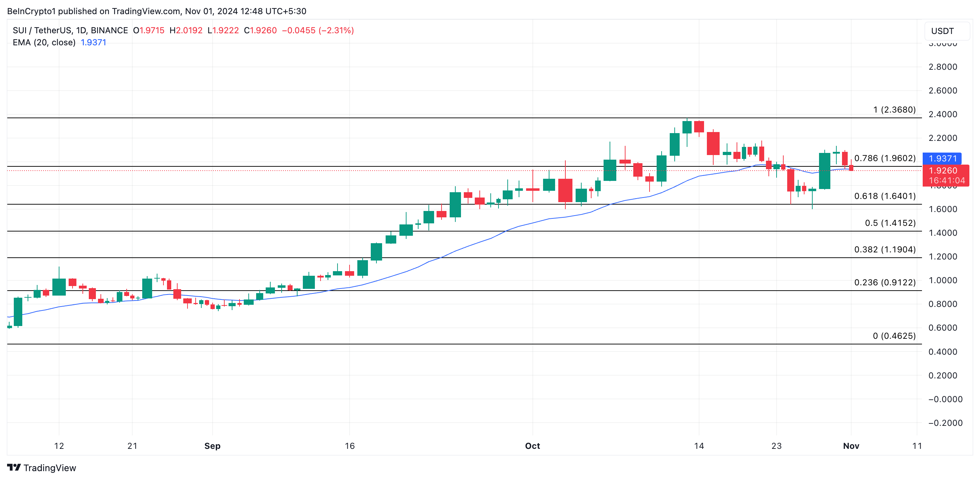This screenshot has height=480, width=980.
Task: Click the 0.618 (1.6401) retracement label
Action: [x=884, y=196]
